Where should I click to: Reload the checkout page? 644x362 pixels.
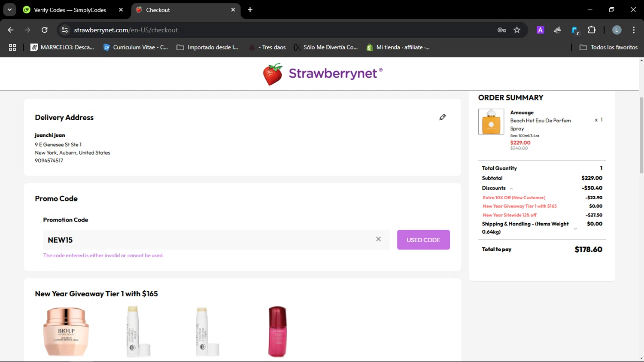click(x=45, y=30)
